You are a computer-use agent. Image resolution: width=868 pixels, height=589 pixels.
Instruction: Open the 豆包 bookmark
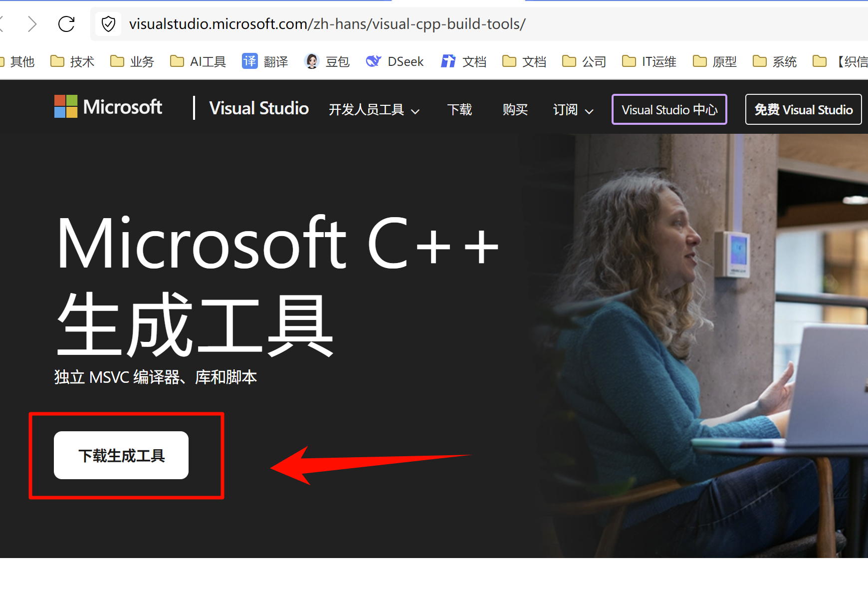(327, 61)
